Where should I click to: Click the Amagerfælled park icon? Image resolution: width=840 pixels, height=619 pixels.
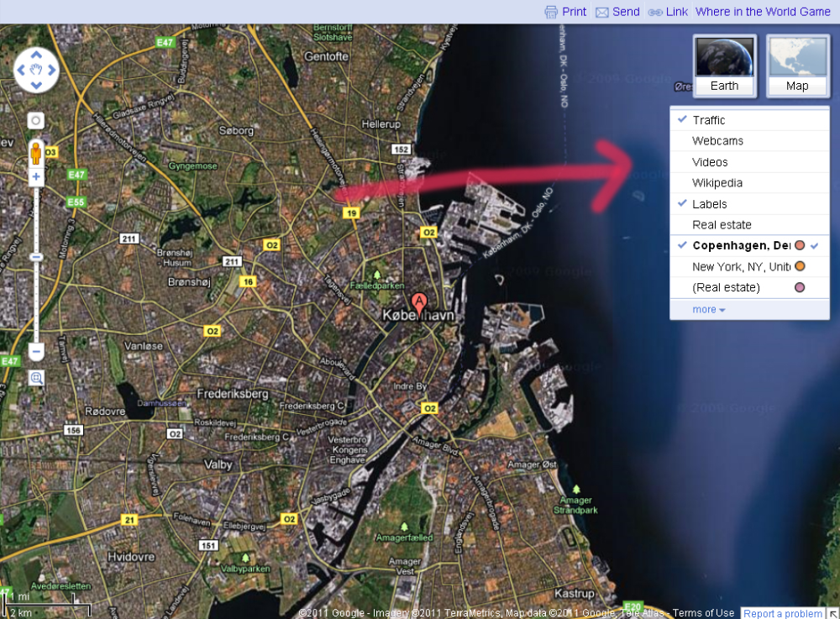(x=405, y=527)
